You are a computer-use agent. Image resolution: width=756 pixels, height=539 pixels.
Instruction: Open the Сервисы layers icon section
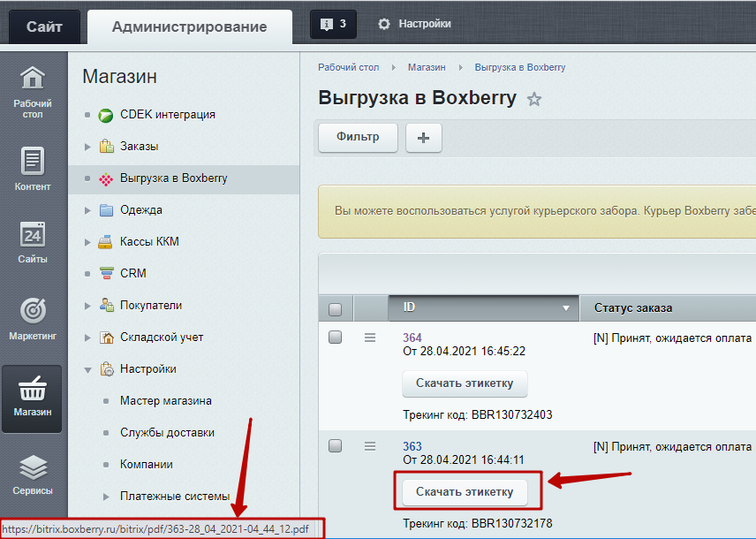(33, 474)
